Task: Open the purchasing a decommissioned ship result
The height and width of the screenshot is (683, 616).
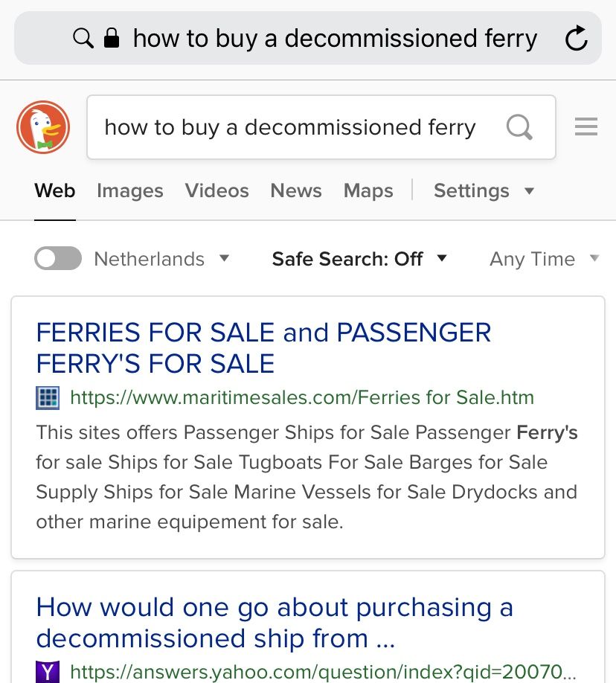Action: [x=275, y=623]
